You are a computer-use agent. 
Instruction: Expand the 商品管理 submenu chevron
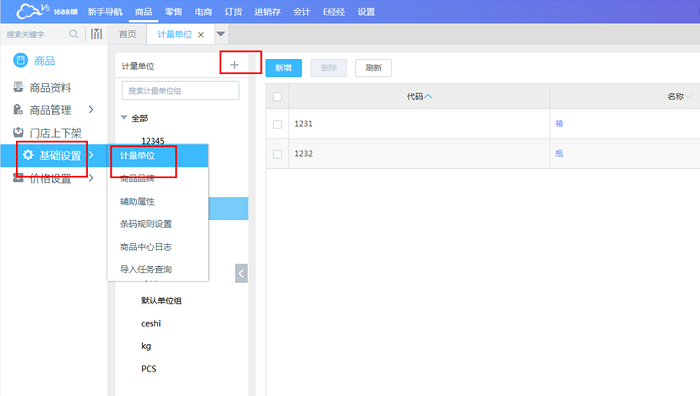(x=91, y=109)
